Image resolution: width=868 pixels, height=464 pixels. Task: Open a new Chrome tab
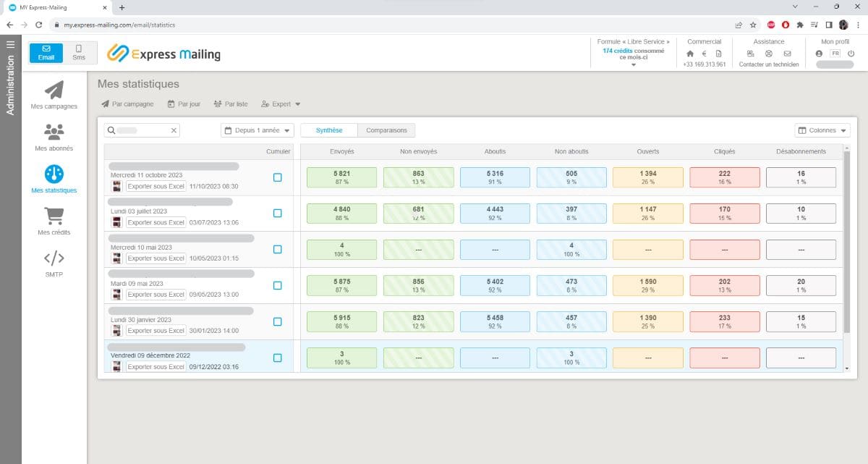click(x=122, y=7)
